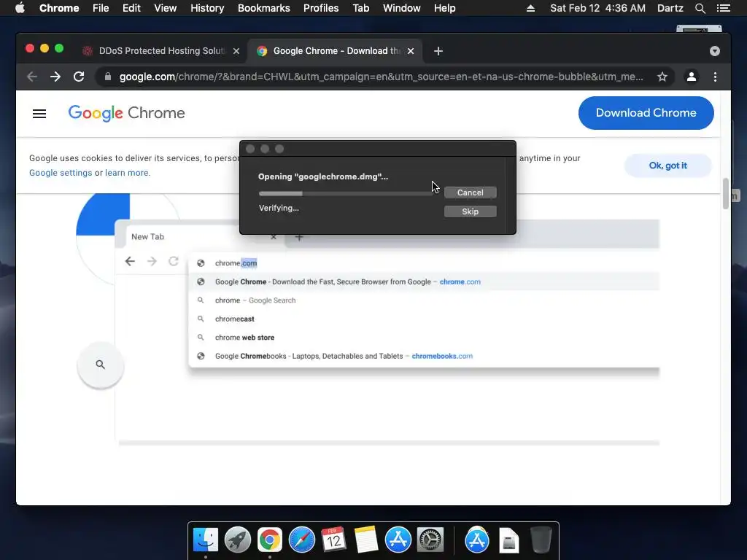The image size is (747, 560).
Task: Open the Bookmarks menu
Action: pyautogui.click(x=264, y=8)
